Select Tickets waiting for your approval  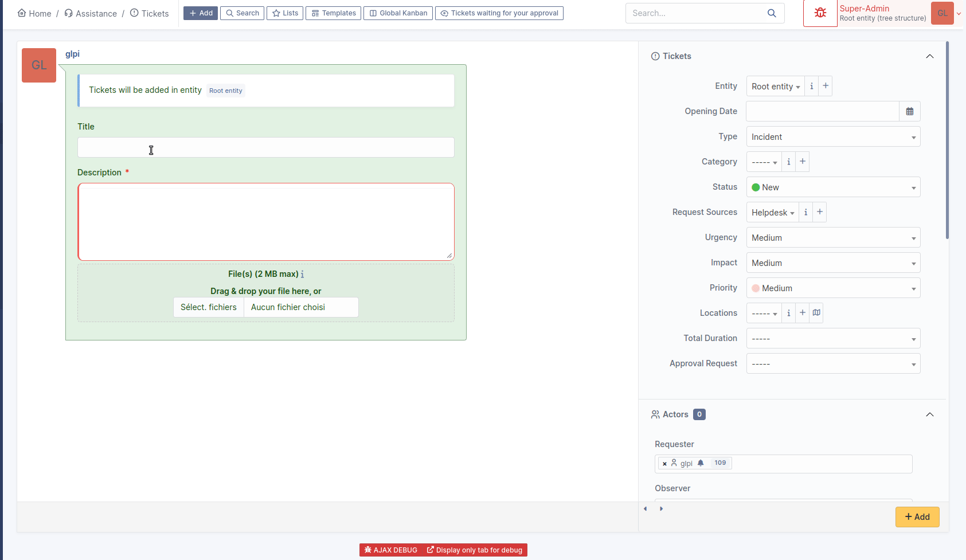499,13
